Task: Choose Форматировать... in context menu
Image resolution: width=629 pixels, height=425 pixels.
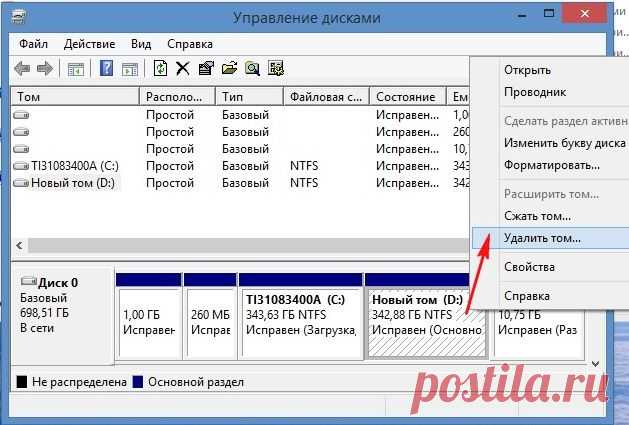Action: point(550,165)
